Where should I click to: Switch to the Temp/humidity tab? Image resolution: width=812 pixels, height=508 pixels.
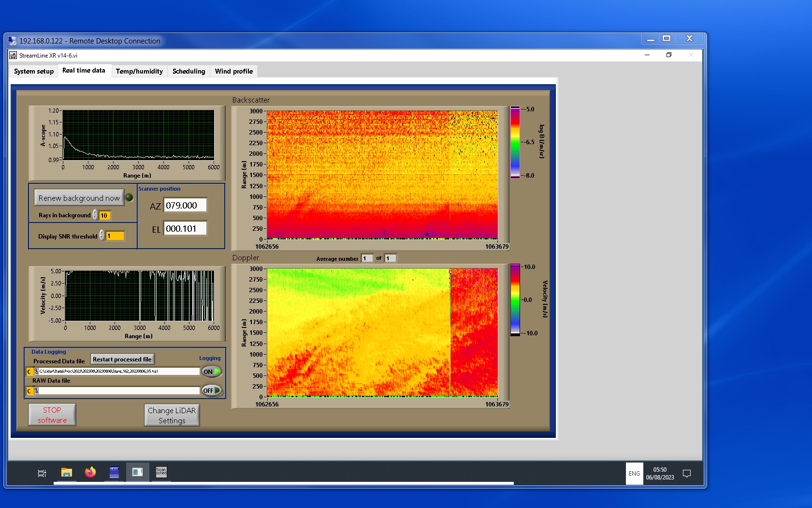coord(139,71)
